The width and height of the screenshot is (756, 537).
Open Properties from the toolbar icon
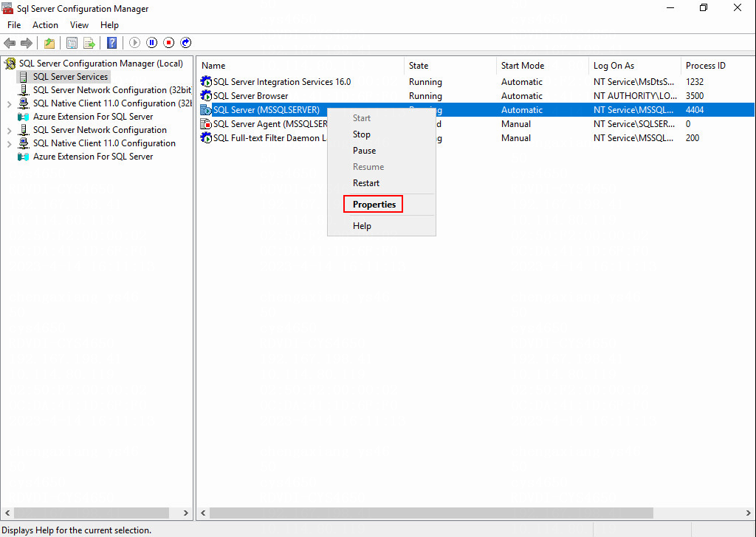click(72, 43)
